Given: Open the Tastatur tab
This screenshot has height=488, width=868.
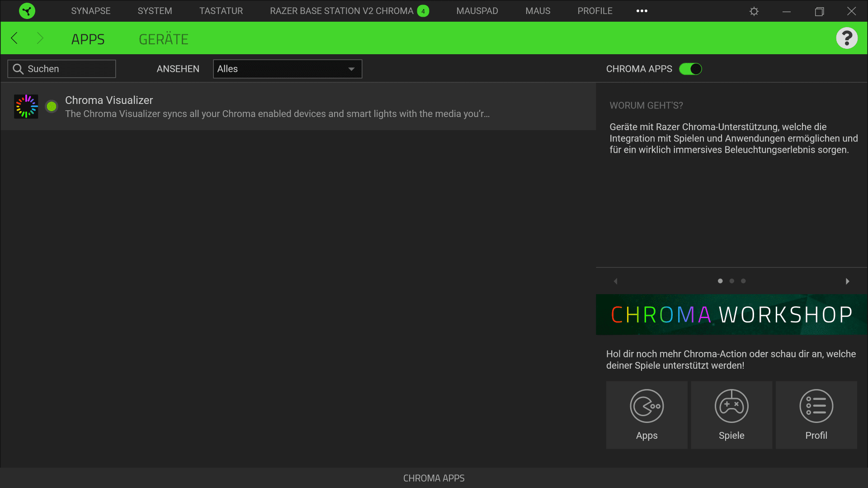Looking at the screenshot, I should pyautogui.click(x=221, y=11).
